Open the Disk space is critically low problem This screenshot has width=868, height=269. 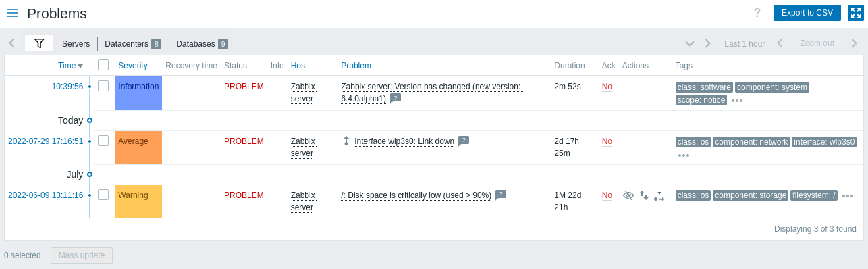click(x=416, y=195)
